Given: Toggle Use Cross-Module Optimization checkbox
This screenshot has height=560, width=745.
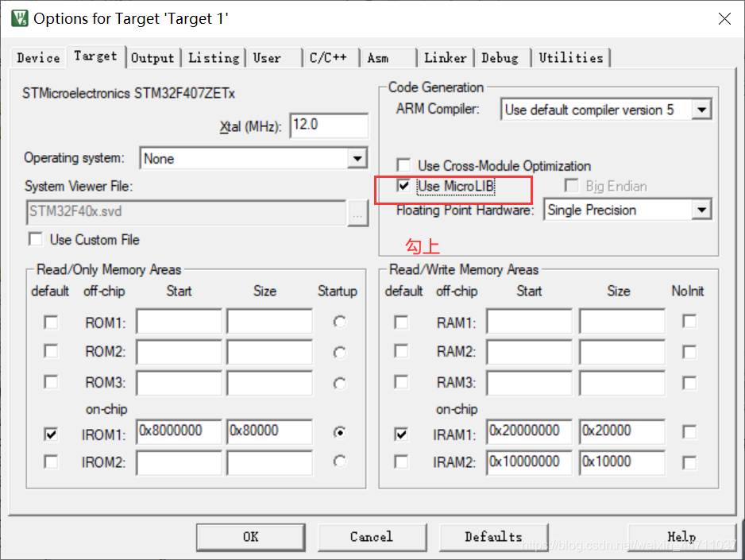Looking at the screenshot, I should pos(403,165).
